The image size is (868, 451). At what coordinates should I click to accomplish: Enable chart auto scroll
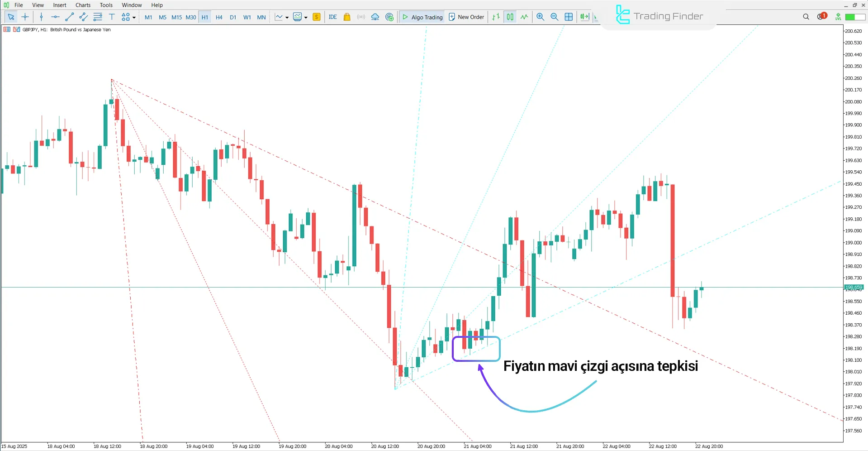[x=584, y=17]
